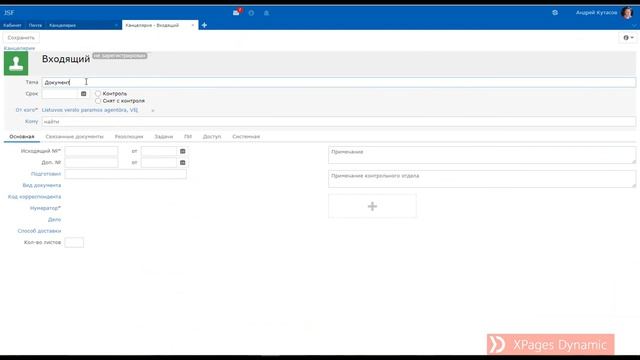
Task: Expand dropdown arrow next to От кого value
Action: tap(153, 110)
